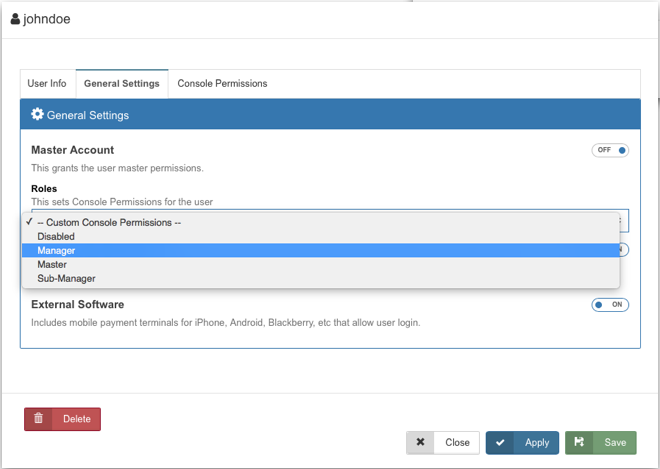660x469 pixels.
Task: Click the Close button label
Action: [x=457, y=442]
